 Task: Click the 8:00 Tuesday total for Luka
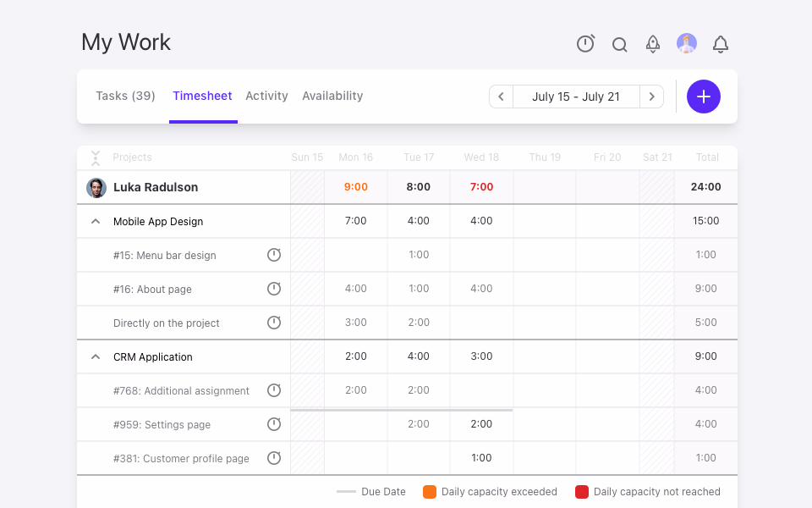[419, 186]
